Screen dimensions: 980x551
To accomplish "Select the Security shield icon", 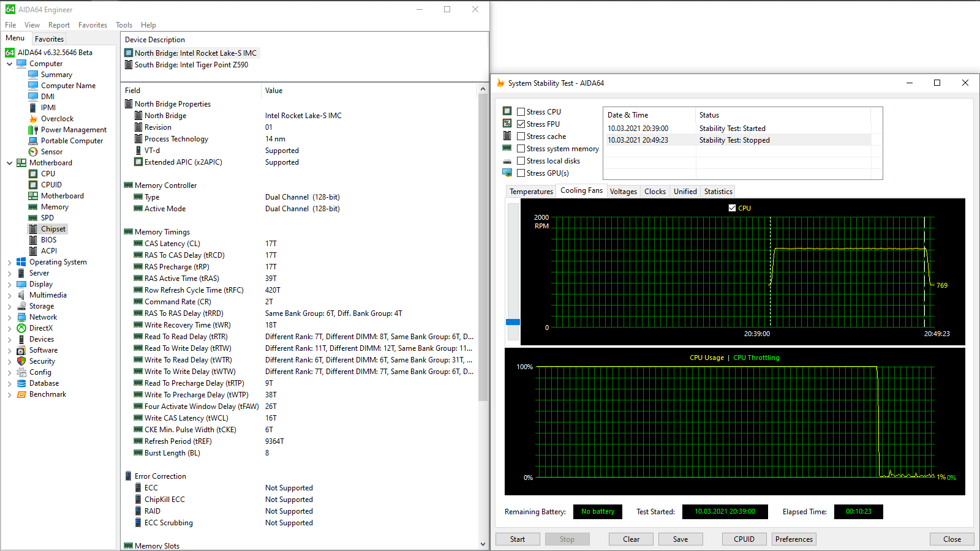I will coord(21,361).
